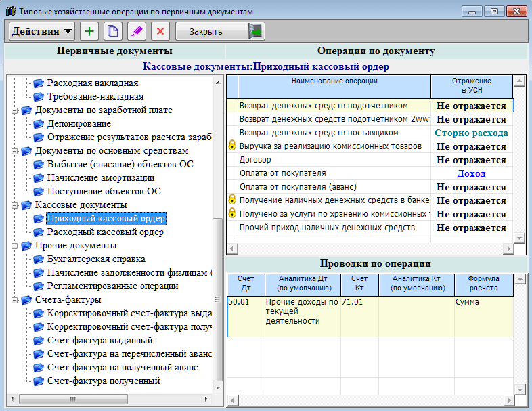532x411 pixels.
Task: Click the tree's vertical scrollbar thumb
Action: click(218, 299)
